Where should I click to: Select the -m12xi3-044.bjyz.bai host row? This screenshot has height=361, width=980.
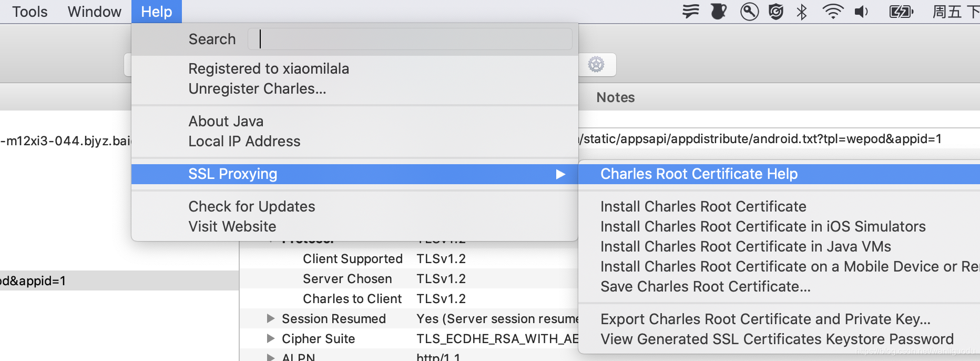click(65, 141)
